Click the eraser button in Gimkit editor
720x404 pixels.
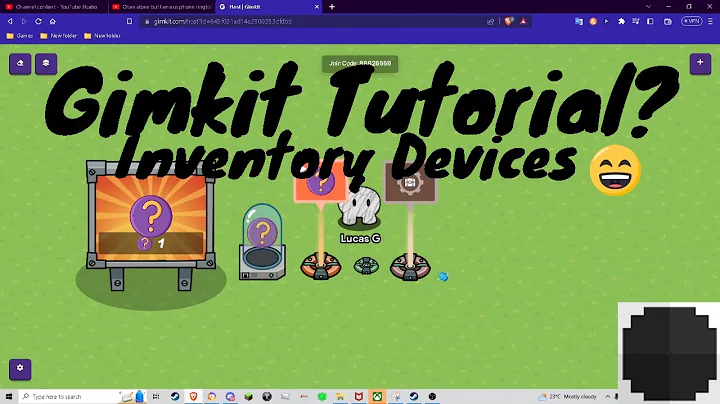click(20, 63)
